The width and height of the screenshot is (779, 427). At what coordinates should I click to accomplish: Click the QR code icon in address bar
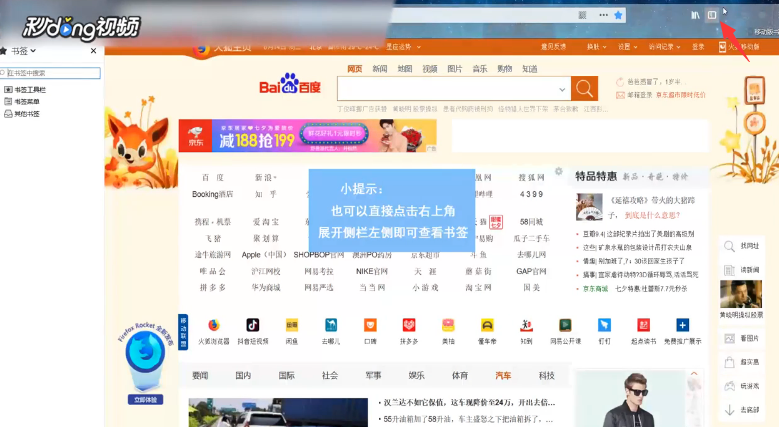coord(582,15)
